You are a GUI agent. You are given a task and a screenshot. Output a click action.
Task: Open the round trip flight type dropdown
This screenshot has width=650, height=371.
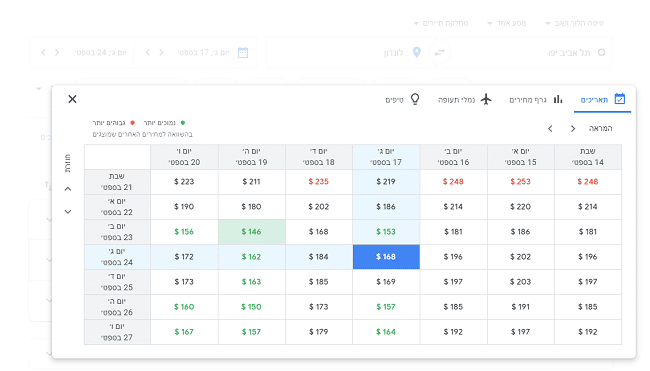575,23
